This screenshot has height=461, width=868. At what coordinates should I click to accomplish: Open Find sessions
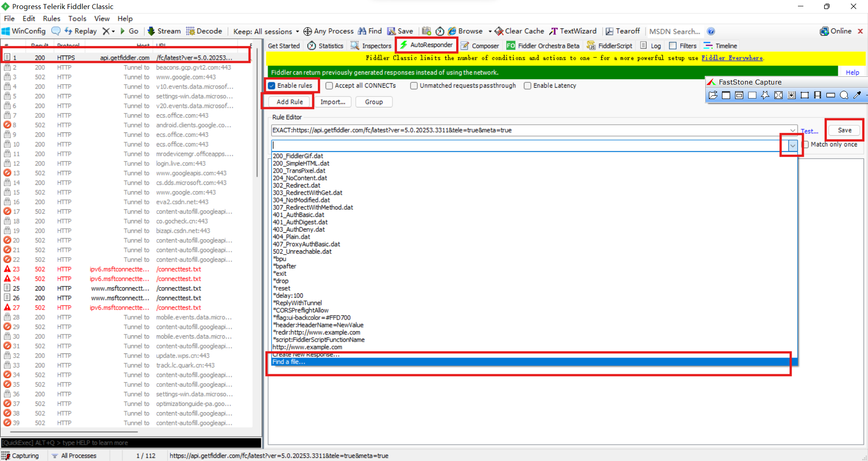coord(370,31)
